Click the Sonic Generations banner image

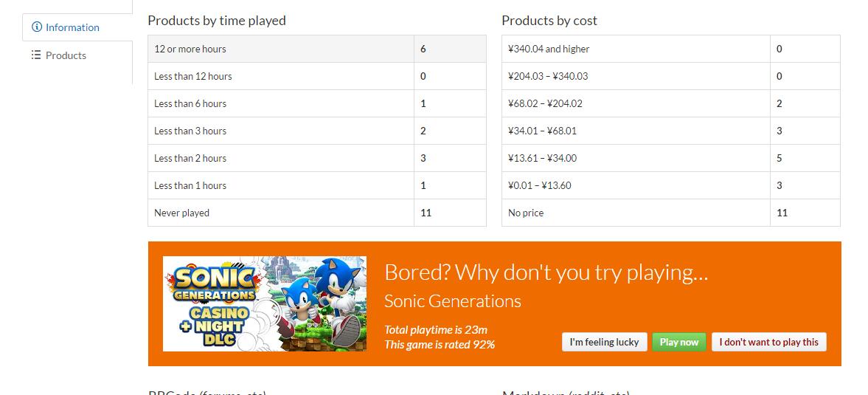[264, 303]
